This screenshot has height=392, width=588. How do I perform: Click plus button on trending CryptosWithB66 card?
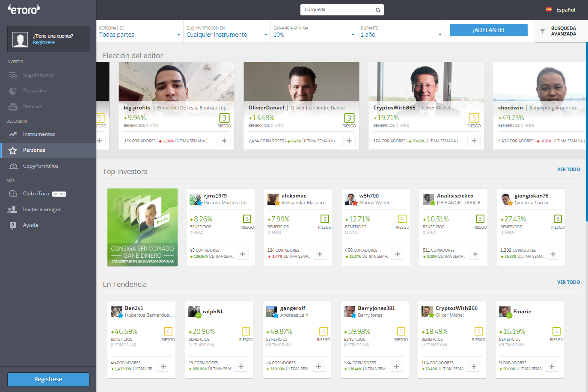tap(474, 366)
